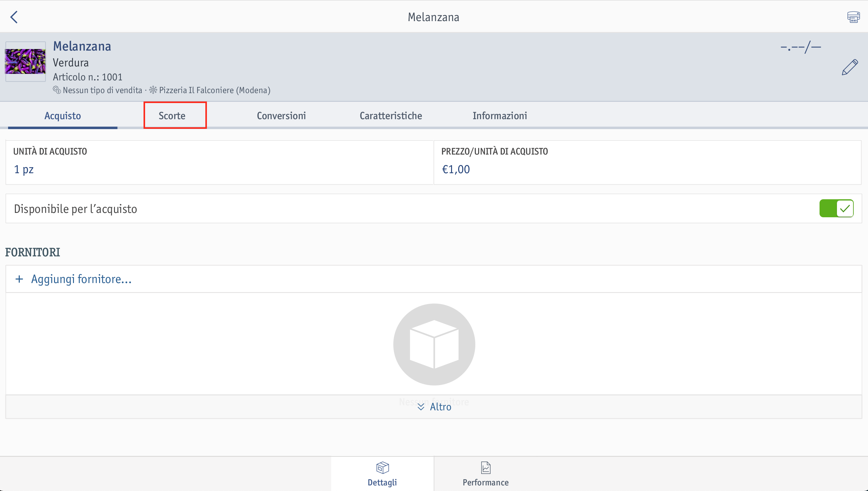Image resolution: width=868 pixels, height=491 pixels.
Task: Select the Dettagli bottom tab
Action: coord(382,474)
